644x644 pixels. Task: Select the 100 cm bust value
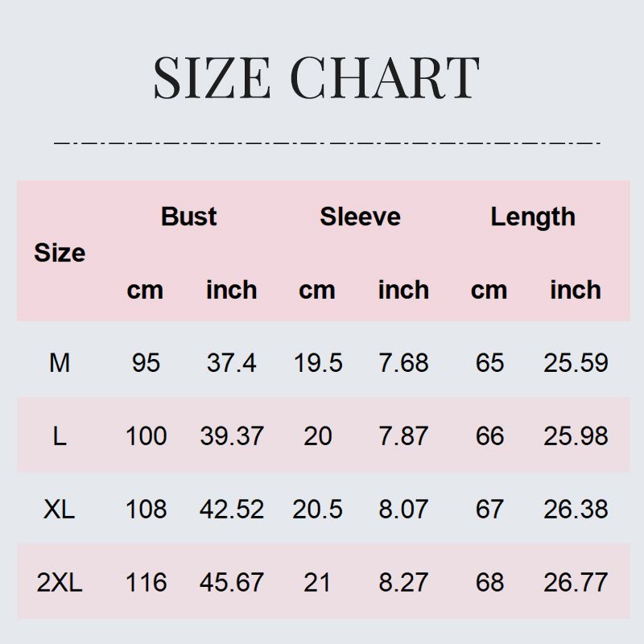pyautogui.click(x=146, y=436)
